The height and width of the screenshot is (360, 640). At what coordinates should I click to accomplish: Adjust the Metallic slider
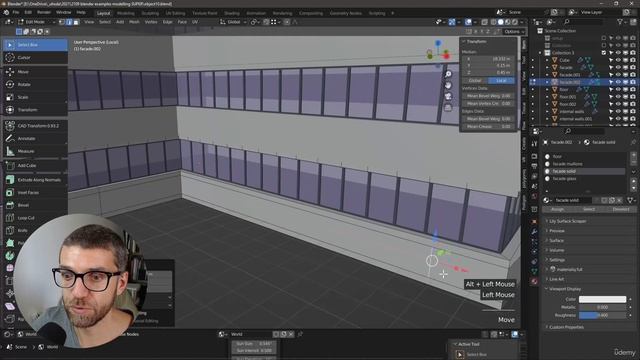pos(602,307)
